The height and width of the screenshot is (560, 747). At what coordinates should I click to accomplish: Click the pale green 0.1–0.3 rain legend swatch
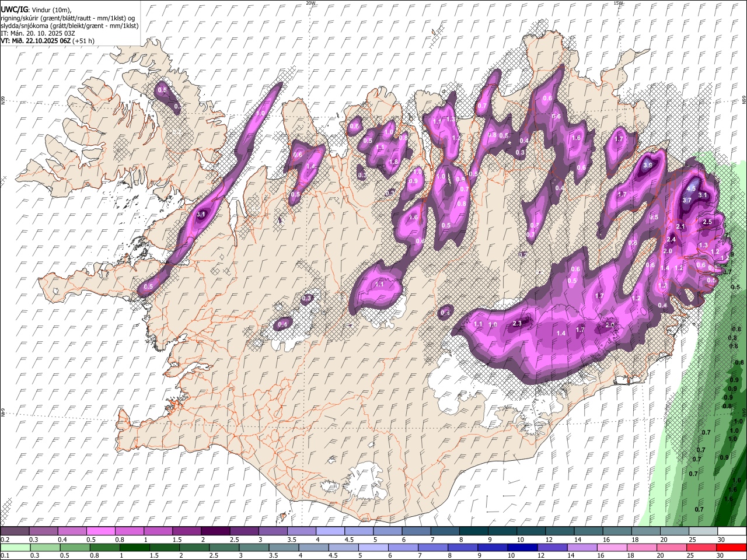15,547
